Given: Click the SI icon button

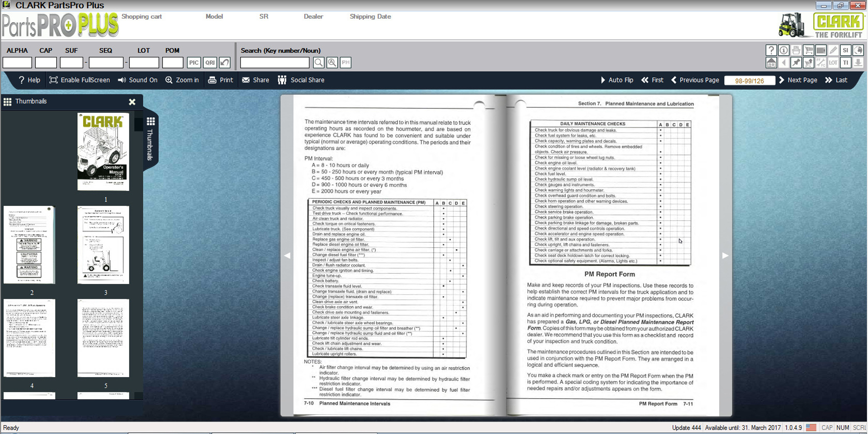Looking at the screenshot, I should coord(845,51).
